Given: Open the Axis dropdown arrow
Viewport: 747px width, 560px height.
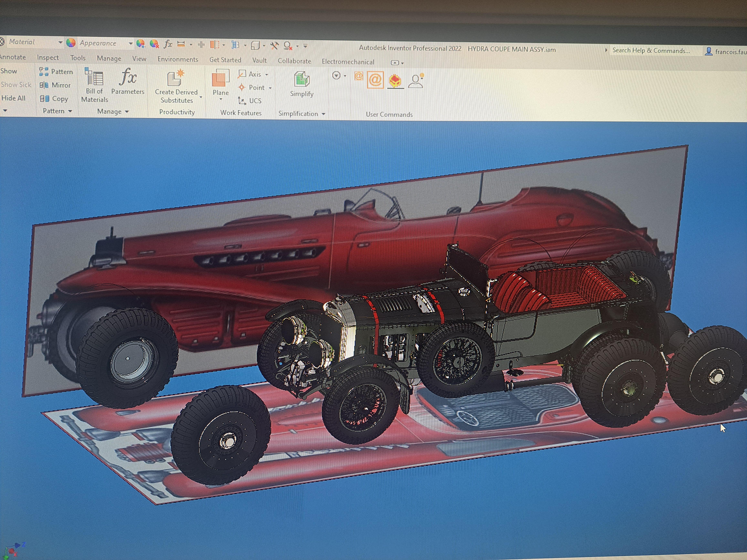Looking at the screenshot, I should [x=267, y=75].
